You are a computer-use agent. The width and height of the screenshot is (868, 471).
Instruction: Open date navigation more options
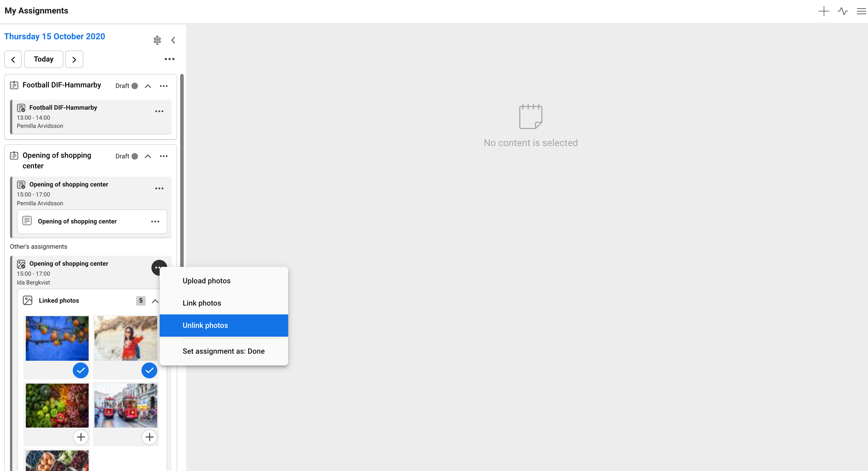(169, 59)
